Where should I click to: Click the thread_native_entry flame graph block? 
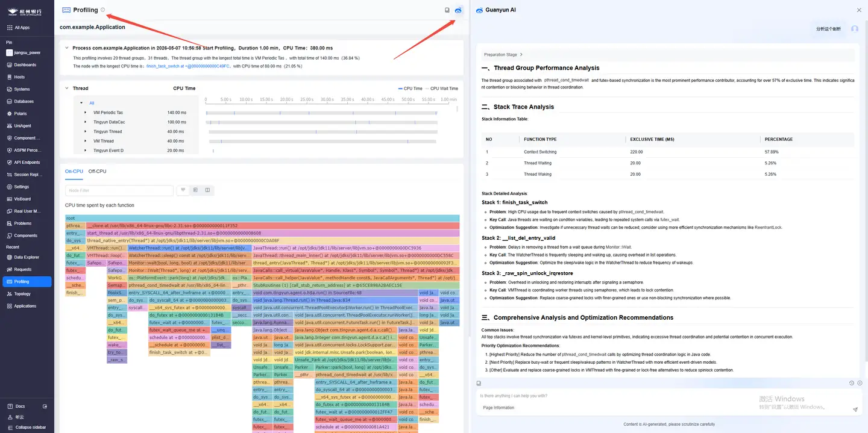click(272, 240)
